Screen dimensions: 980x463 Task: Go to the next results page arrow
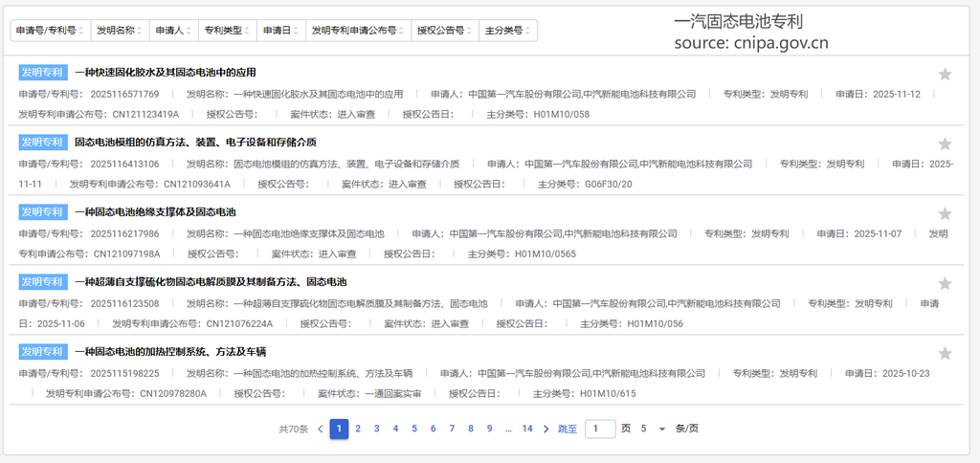point(546,429)
